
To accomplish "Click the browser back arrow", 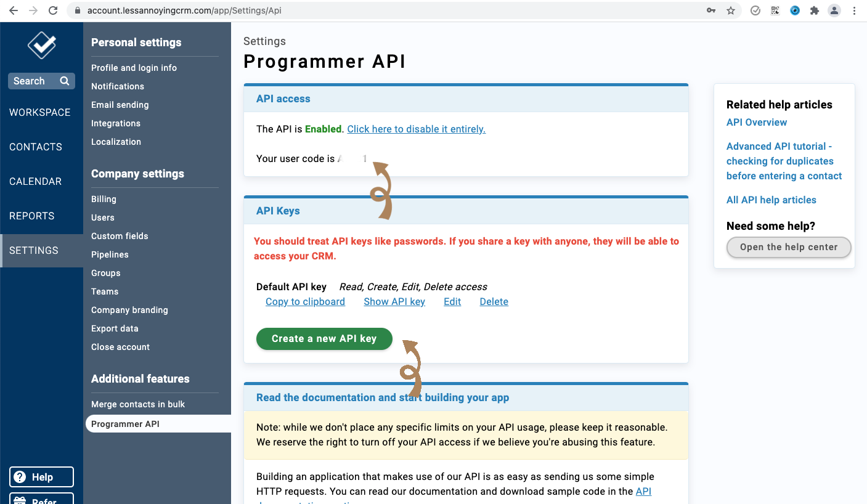I will [14, 10].
